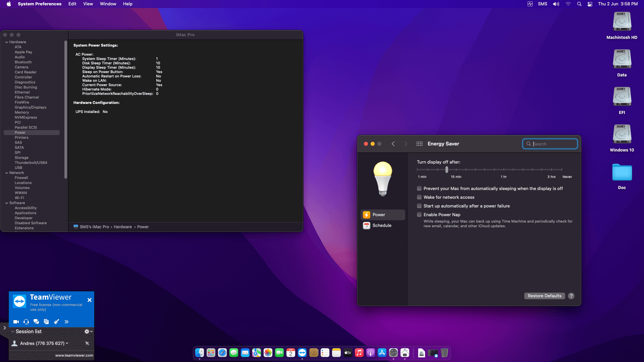The image size is (644, 362).
Task: Select the Schedule pane in Energy Saver
Action: [382, 226]
